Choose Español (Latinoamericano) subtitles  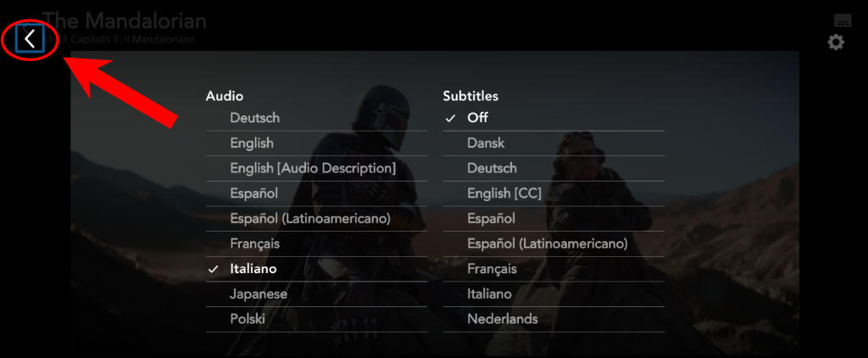pyautogui.click(x=554, y=243)
